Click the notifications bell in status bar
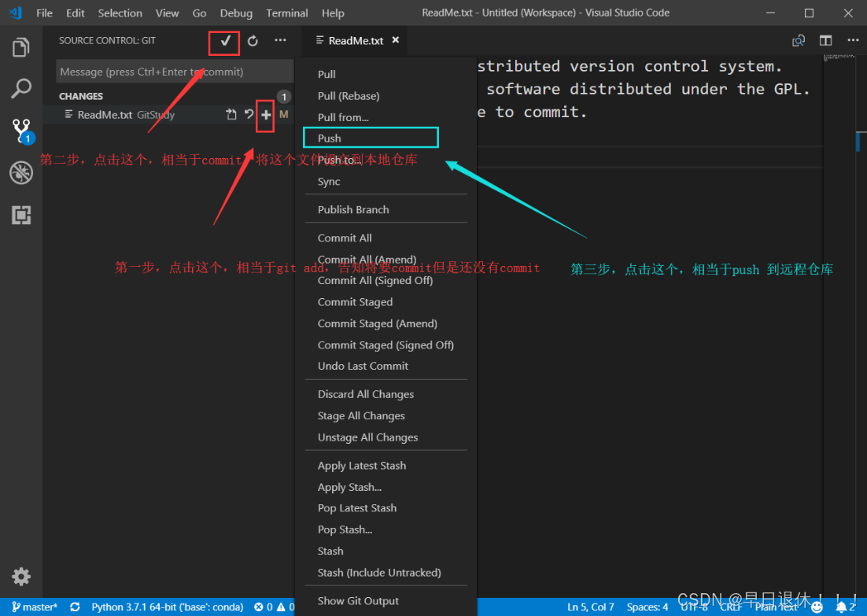The image size is (867, 616). coord(846,607)
